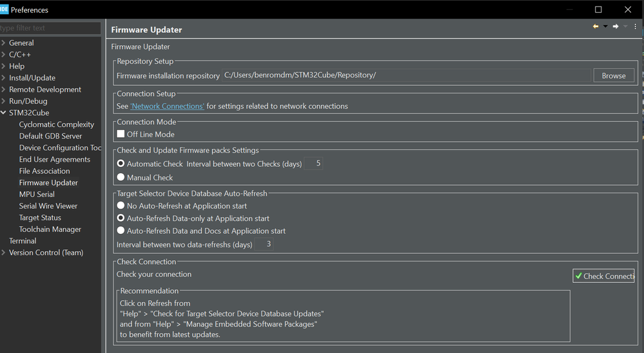Select the Manual Check radio option
The height and width of the screenshot is (353, 644).
click(x=121, y=177)
